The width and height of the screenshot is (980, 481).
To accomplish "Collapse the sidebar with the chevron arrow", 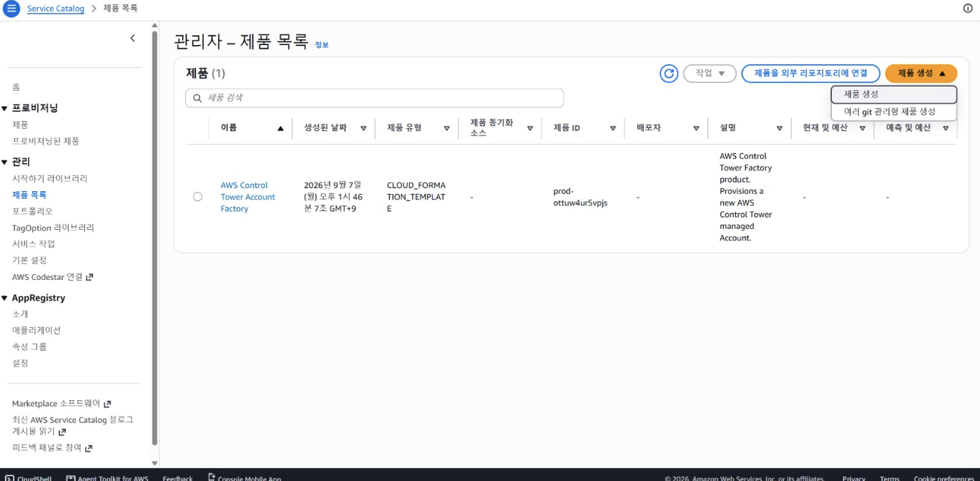I will click(x=132, y=39).
